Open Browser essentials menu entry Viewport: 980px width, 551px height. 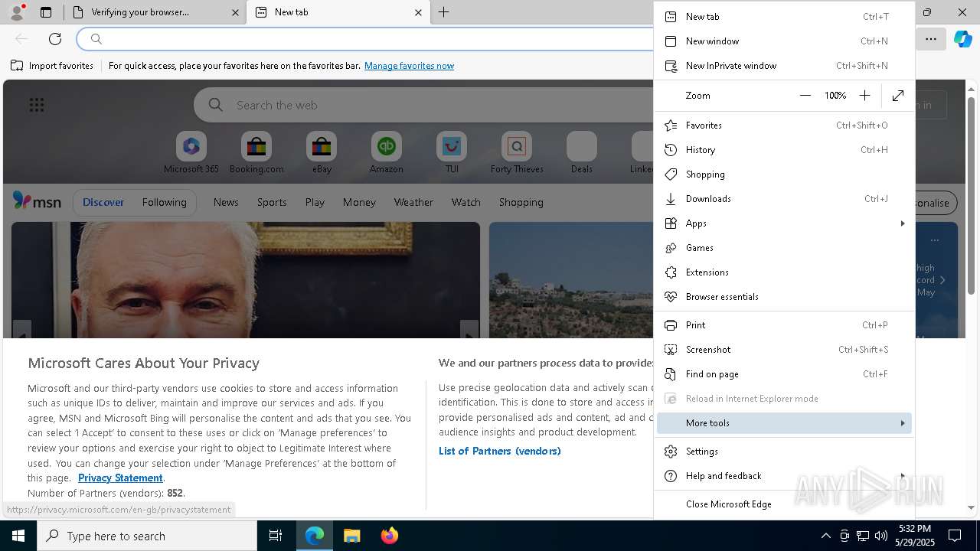(x=784, y=297)
